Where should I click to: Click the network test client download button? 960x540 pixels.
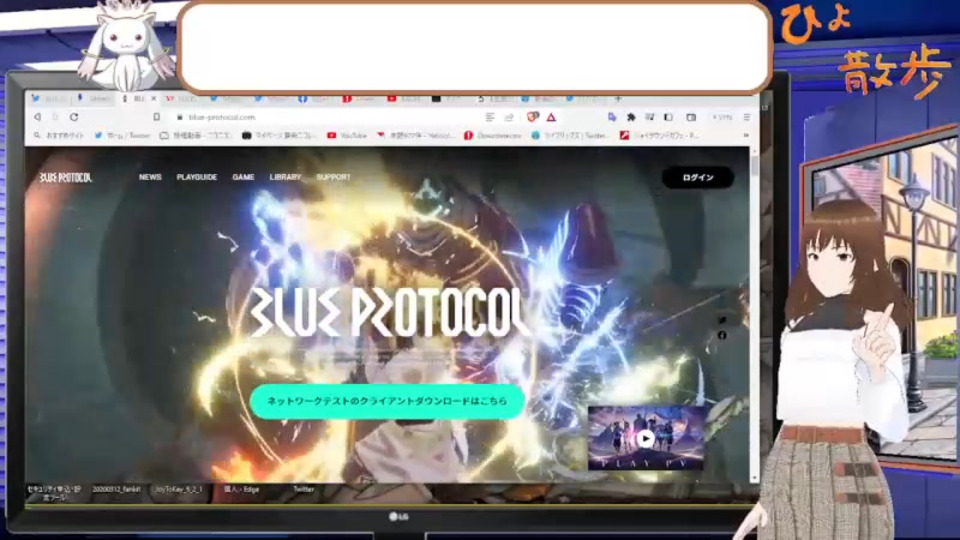(x=387, y=401)
